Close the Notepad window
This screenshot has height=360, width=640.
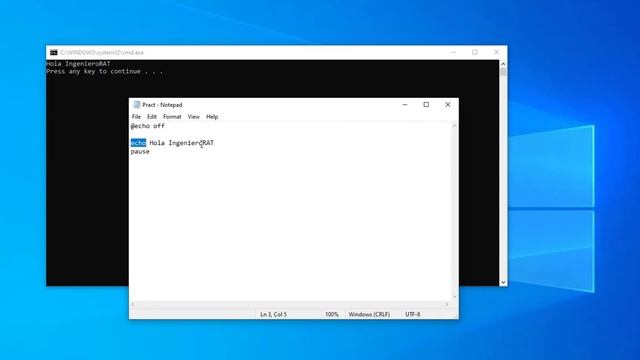[448, 105]
